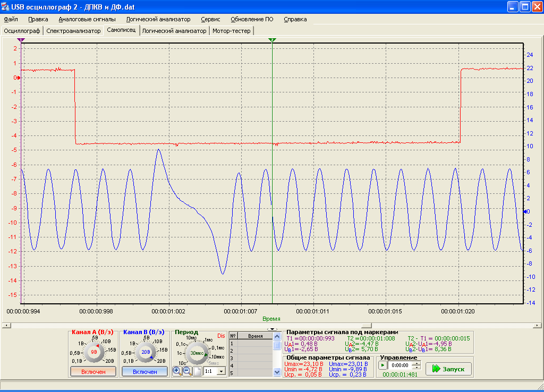This screenshot has height=392, width=544.
Task: Click the 0:00:00 time input field
Action: 401,365
